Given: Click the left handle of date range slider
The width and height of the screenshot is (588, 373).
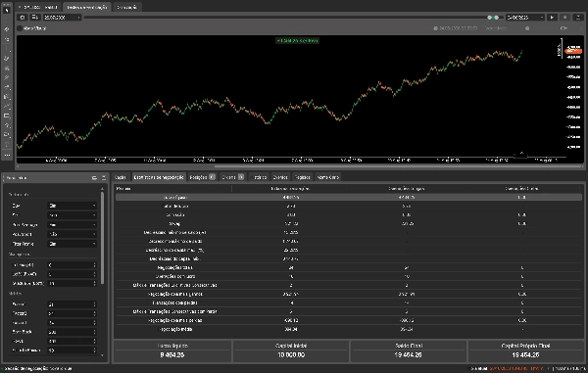Looking at the screenshot, I should click(489, 18).
